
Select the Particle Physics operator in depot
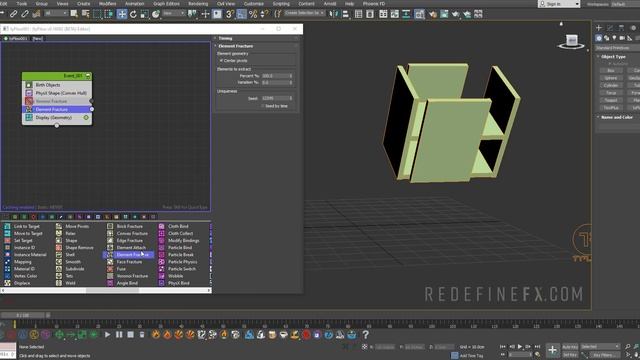coord(178,262)
